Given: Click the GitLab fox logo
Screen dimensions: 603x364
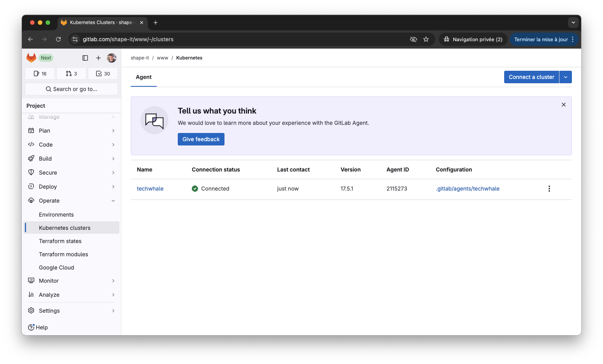Looking at the screenshot, I should (x=31, y=58).
